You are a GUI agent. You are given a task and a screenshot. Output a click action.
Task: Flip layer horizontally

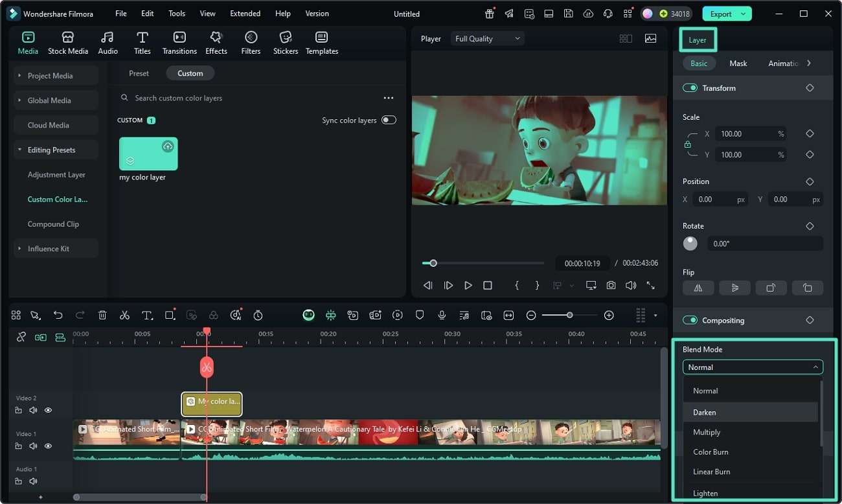(x=698, y=288)
